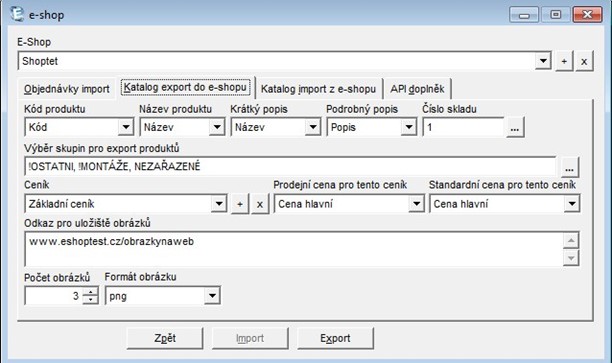The width and height of the screenshot is (612, 363).
Task: Switch to Katalog import z e-shopu tab
Action: pyautogui.click(x=318, y=89)
